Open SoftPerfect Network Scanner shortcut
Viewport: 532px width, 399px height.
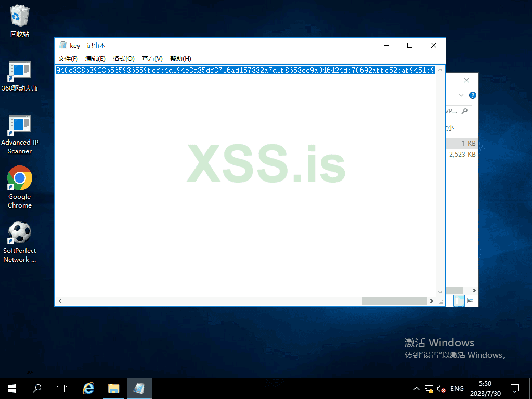[20, 242]
